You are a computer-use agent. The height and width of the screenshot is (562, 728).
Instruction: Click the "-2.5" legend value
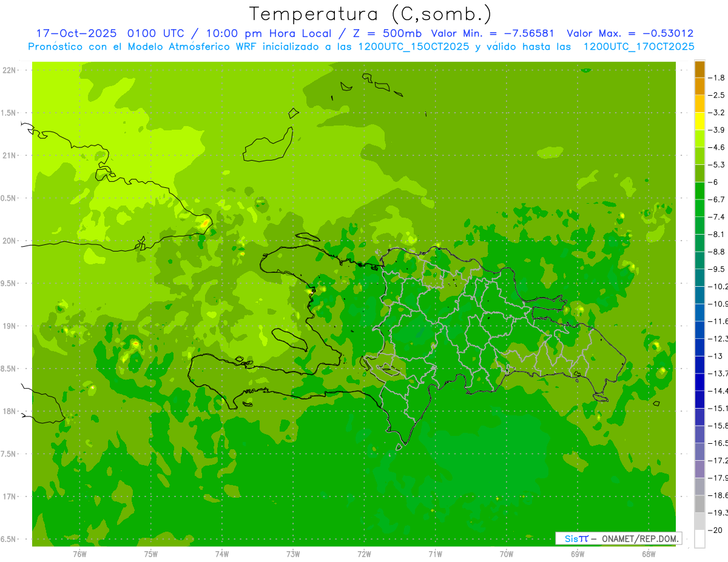click(718, 95)
